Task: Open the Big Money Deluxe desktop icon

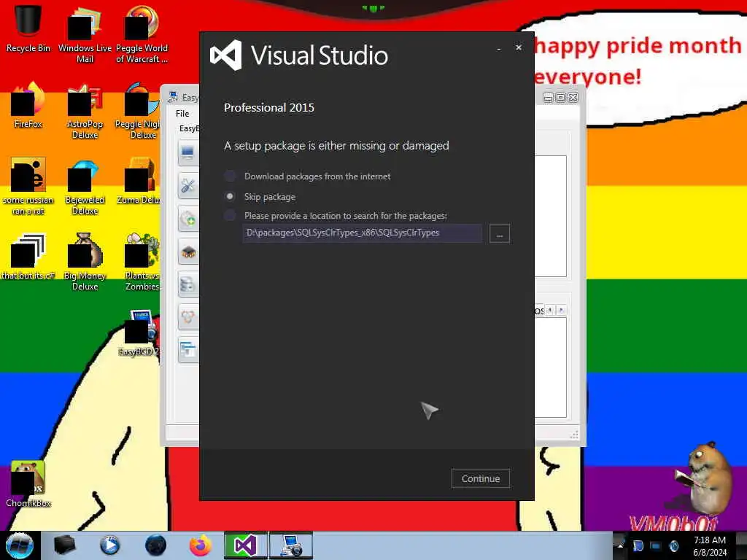Action: [85, 262]
